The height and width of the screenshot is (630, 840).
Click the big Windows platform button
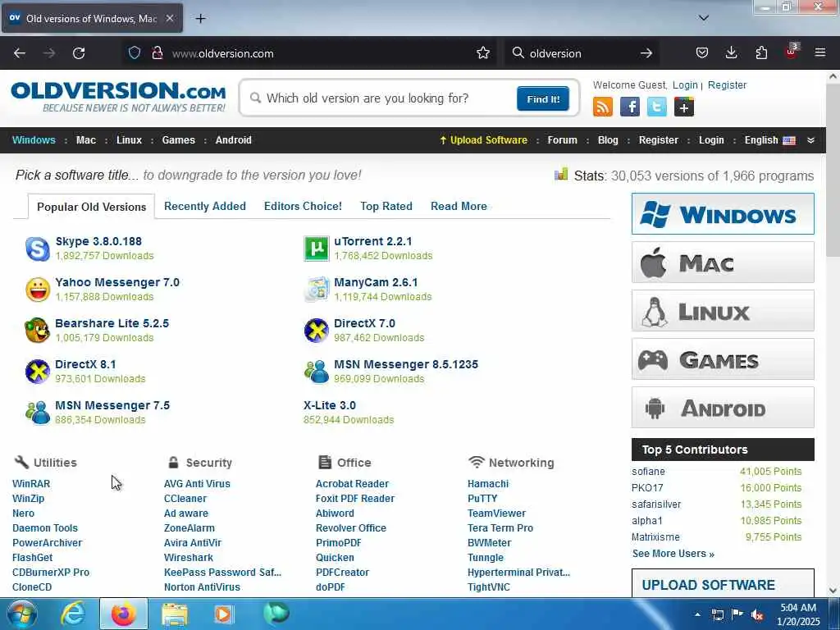click(723, 214)
